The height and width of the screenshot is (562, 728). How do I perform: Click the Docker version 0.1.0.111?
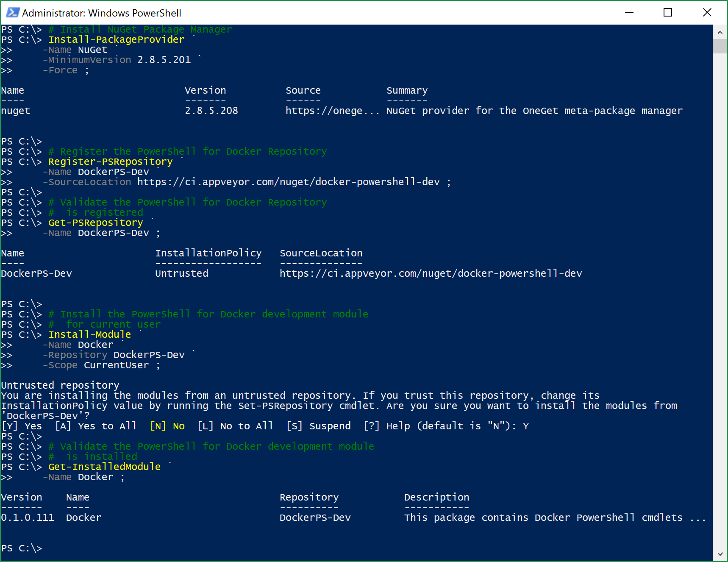pos(28,517)
